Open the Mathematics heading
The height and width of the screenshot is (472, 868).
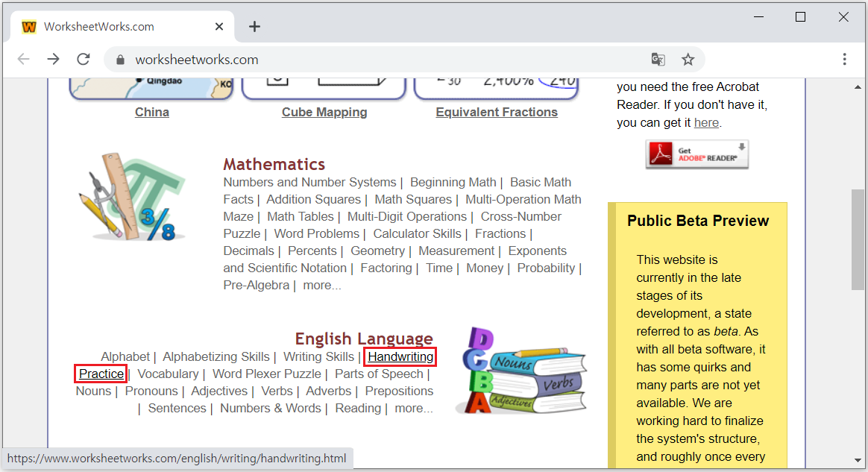tap(274, 164)
